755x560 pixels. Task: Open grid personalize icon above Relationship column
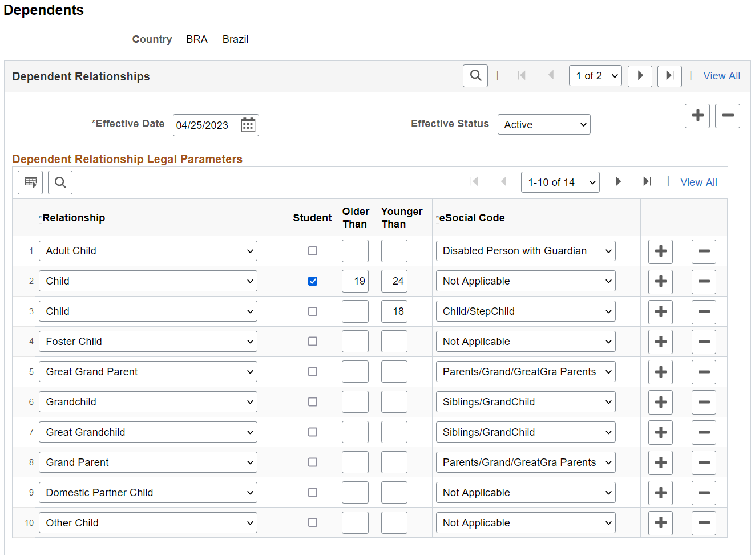[x=30, y=182]
